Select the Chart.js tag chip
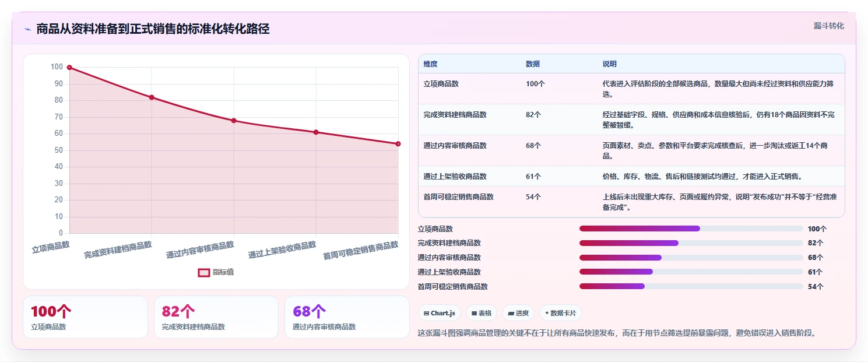The height and width of the screenshot is (362, 868). [x=440, y=313]
